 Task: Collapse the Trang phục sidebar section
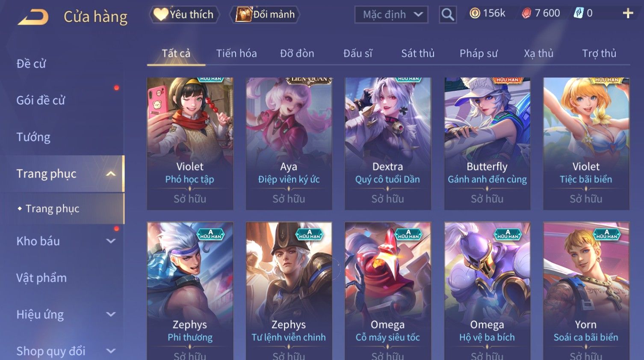[x=111, y=174]
